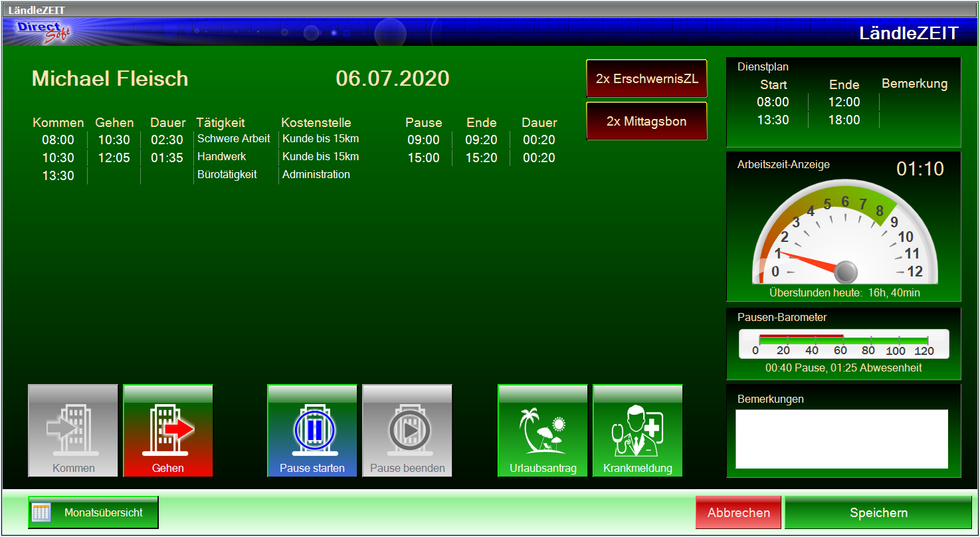Click the Pause end time 15:20

(x=482, y=158)
